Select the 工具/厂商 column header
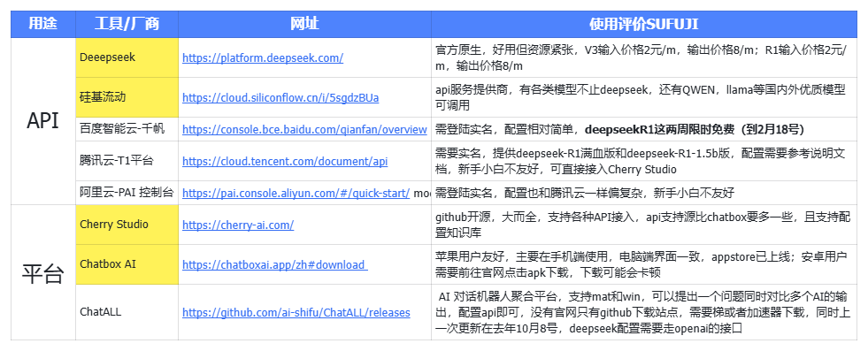The image size is (868, 351). 127,25
